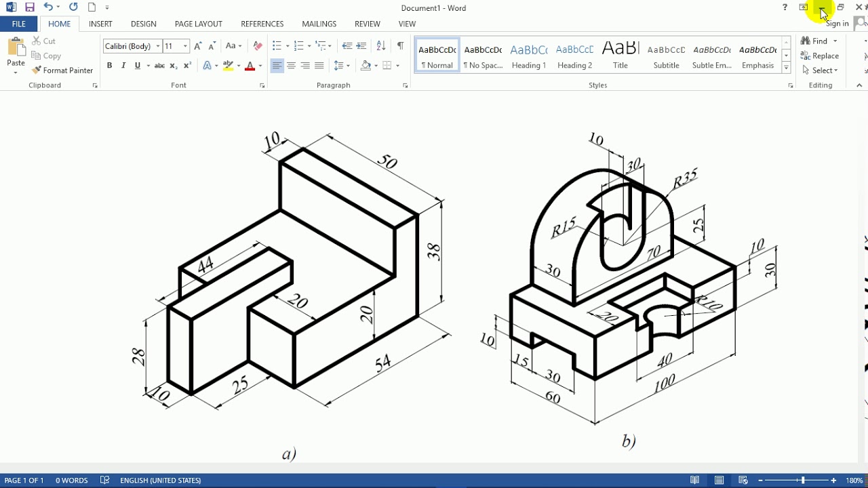Click the Increase Indent icon
The height and width of the screenshot is (488, 868).
pos(362,46)
